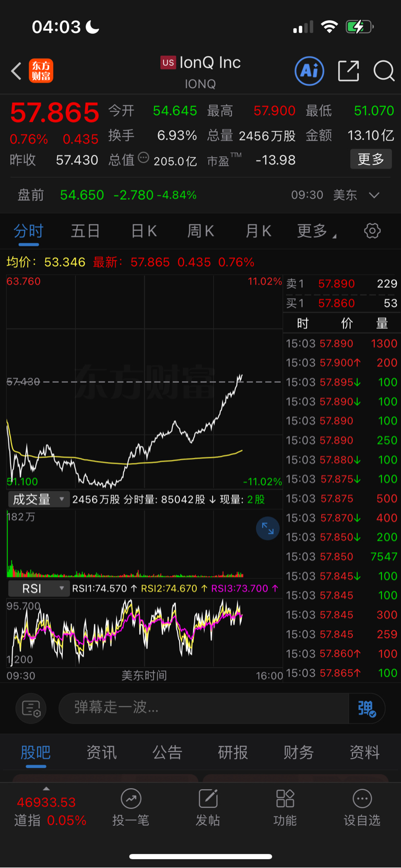
Task: Tap the 更多 quote details button
Action: coord(371,159)
